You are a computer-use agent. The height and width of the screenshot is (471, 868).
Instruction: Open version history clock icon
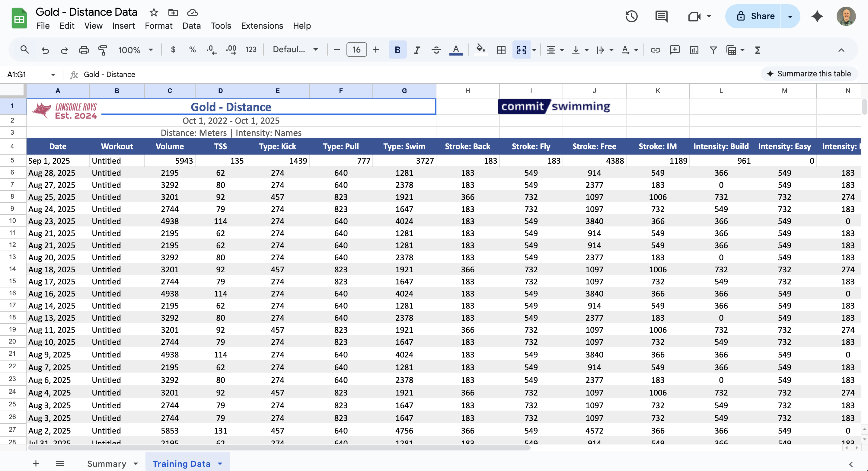pyautogui.click(x=631, y=16)
